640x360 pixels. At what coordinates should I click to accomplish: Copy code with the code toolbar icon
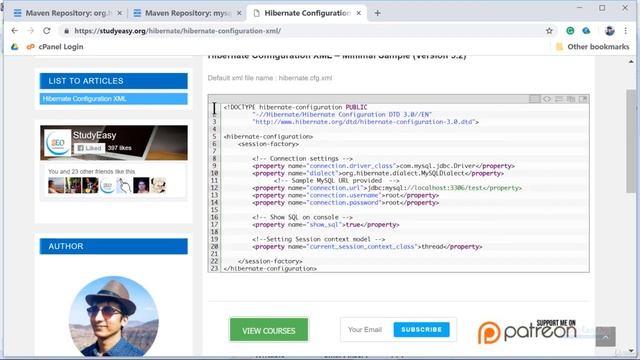(571, 99)
